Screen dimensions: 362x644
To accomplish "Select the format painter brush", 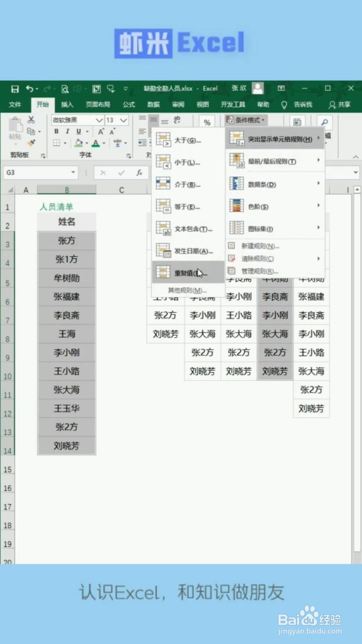I will 31,143.
